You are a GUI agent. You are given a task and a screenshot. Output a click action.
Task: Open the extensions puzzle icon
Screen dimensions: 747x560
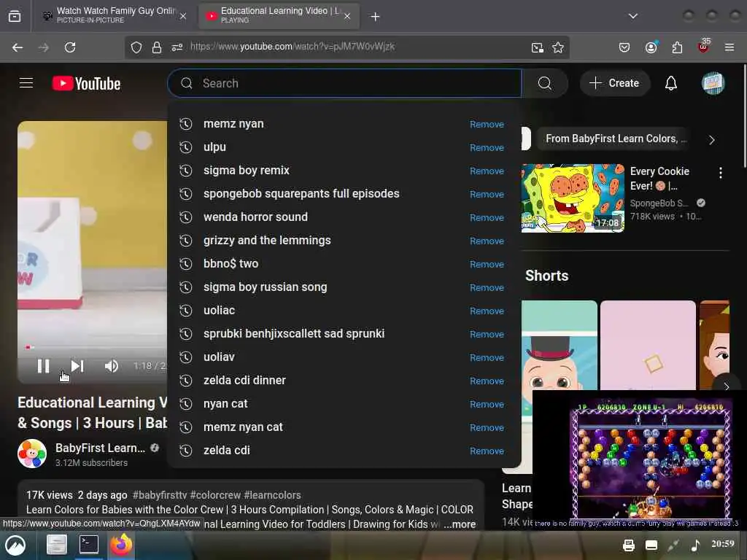pyautogui.click(x=677, y=47)
